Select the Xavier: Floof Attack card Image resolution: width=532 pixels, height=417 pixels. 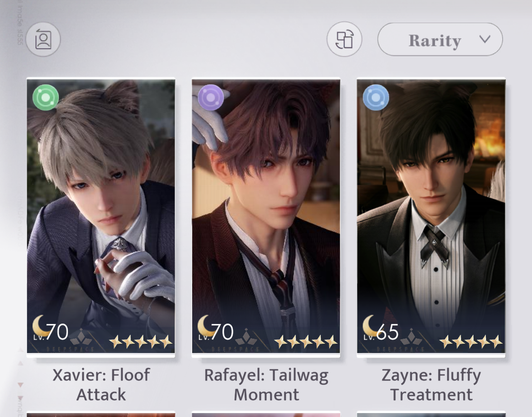coord(101,217)
